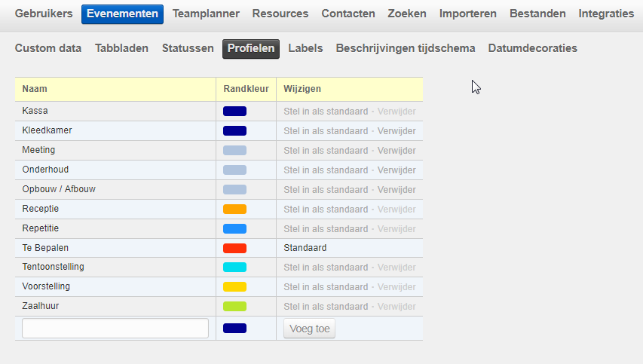Click the yellow swatch for Voorstelling

pyautogui.click(x=234, y=287)
